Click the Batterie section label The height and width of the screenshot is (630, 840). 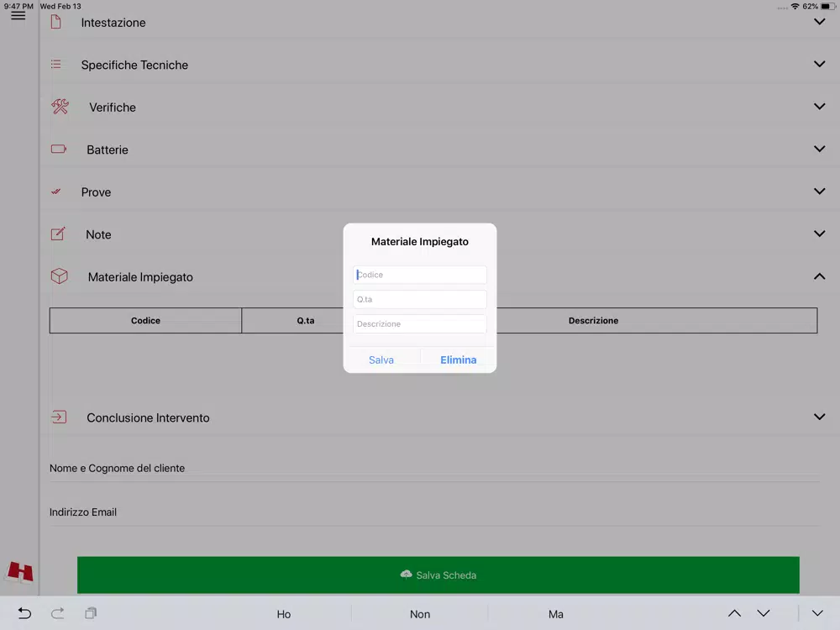tap(108, 150)
